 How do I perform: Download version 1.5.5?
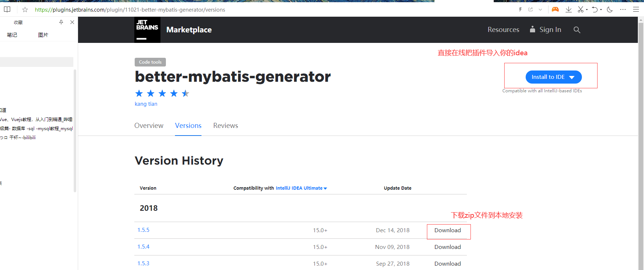[448, 230]
